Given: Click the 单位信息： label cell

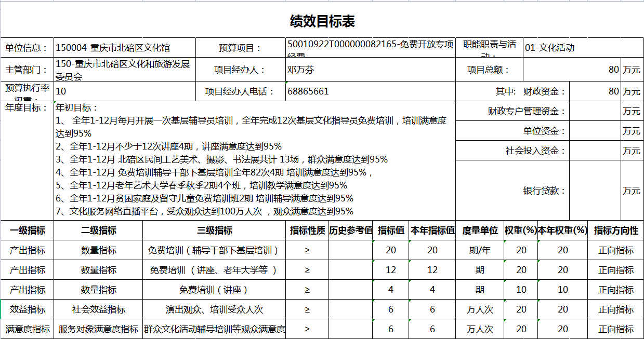Looking at the screenshot, I should (x=27, y=48).
